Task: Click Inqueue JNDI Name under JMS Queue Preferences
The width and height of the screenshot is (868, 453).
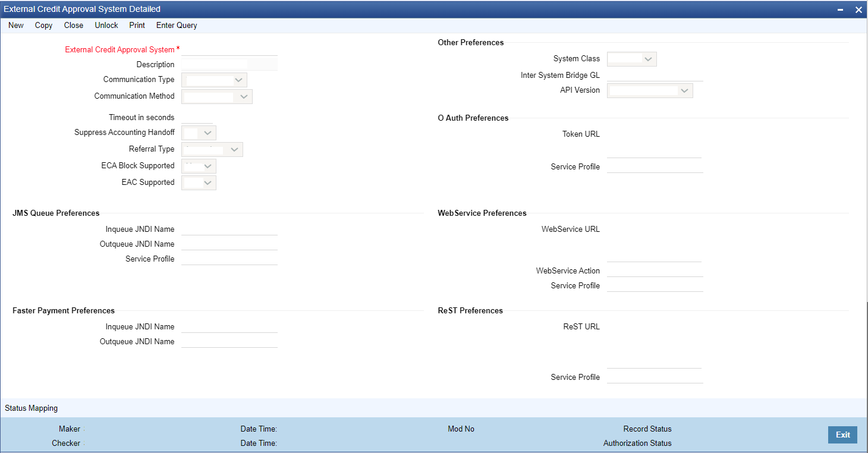Action: coord(229,229)
